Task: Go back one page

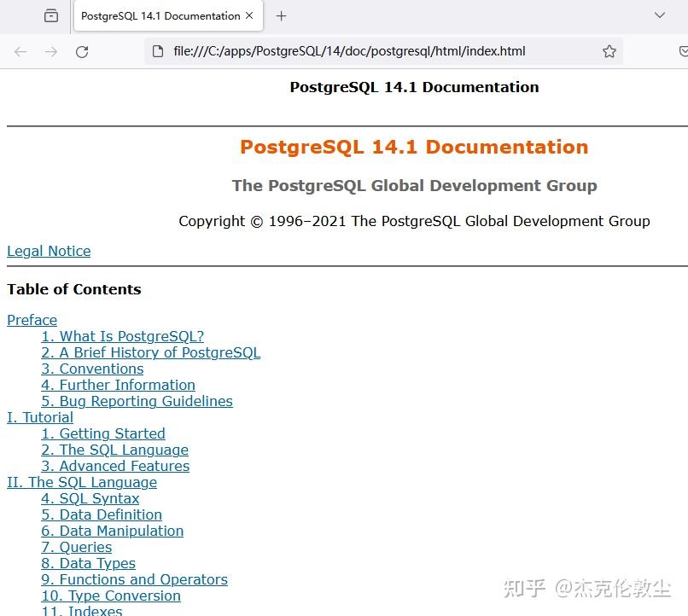Action: 20,52
